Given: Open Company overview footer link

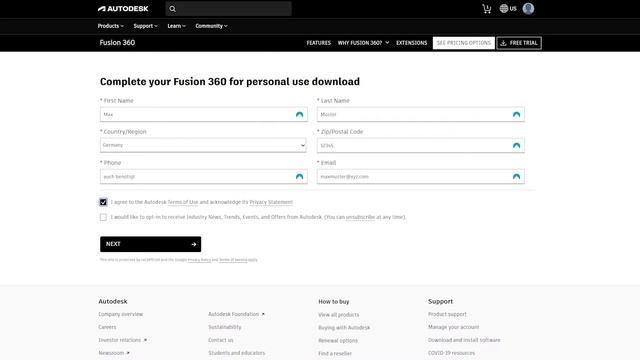Looking at the screenshot, I should pos(121,314).
